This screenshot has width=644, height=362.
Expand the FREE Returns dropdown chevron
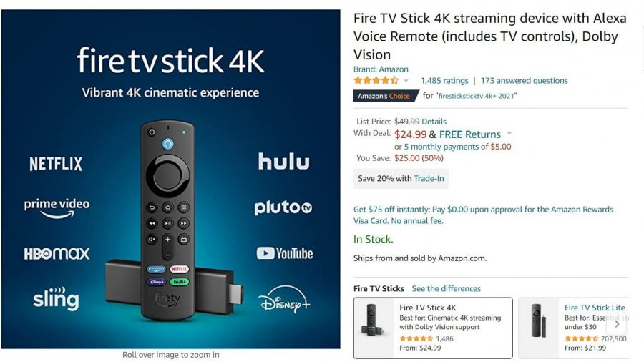point(509,133)
